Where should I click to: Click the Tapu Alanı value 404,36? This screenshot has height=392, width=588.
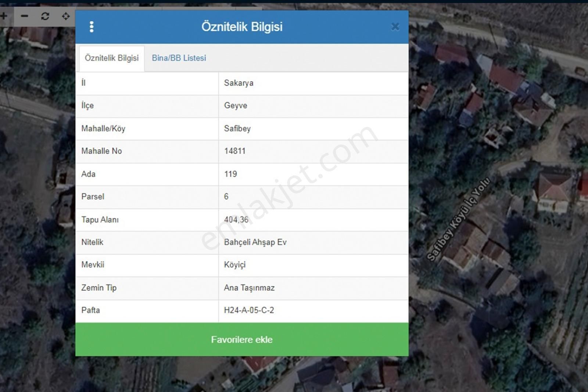coord(236,220)
